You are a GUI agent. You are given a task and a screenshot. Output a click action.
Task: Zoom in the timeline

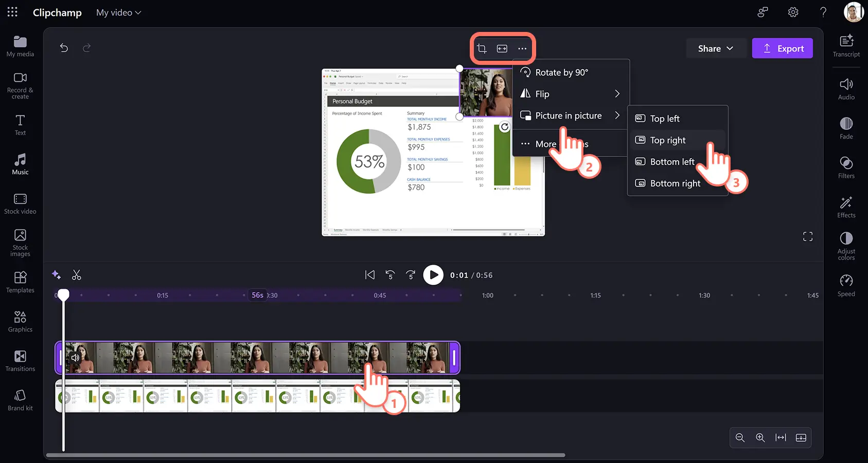(x=760, y=437)
